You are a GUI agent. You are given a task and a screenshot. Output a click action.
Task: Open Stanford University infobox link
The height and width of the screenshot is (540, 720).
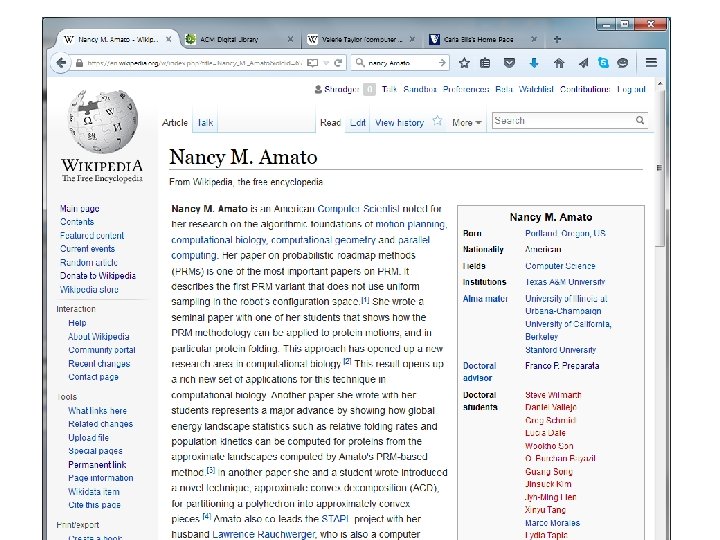pos(560,350)
